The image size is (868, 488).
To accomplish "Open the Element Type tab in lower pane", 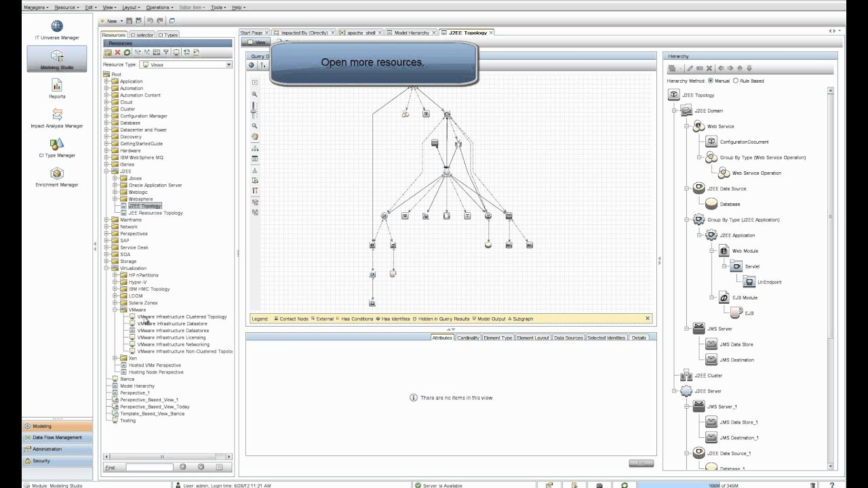I will [498, 338].
